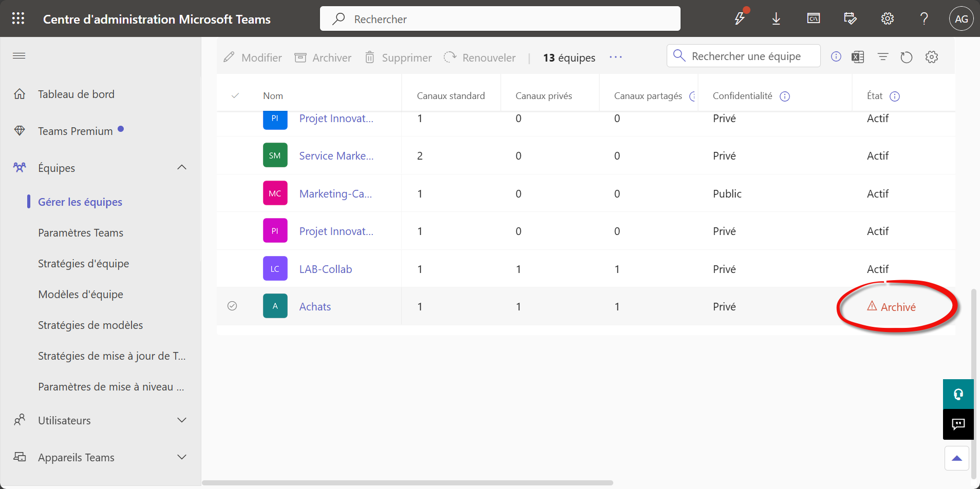Go to Tableau de bord

pyautogui.click(x=76, y=94)
